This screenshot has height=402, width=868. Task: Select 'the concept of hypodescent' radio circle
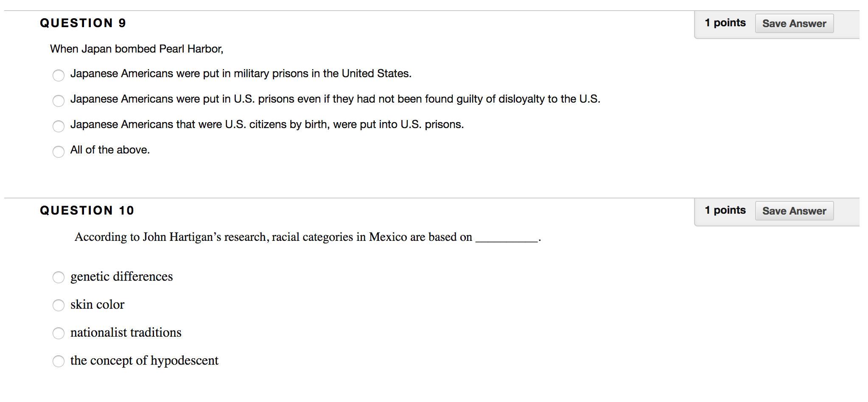[x=59, y=361]
